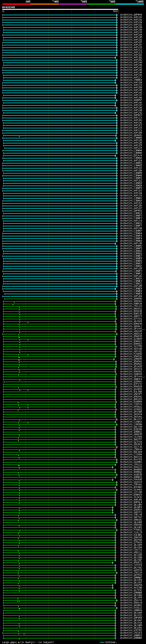
Task: Click the purple ~60% identity legend segment
Action: 73,4
